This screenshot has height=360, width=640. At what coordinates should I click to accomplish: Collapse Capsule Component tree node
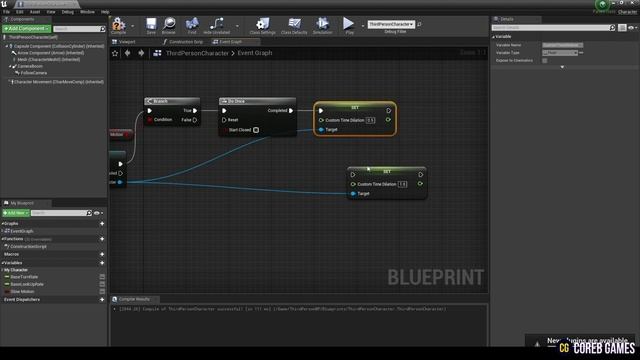7,47
